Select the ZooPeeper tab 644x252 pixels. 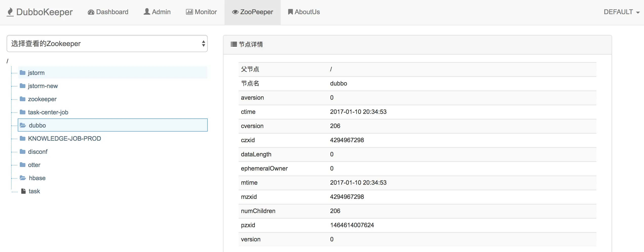coord(253,12)
